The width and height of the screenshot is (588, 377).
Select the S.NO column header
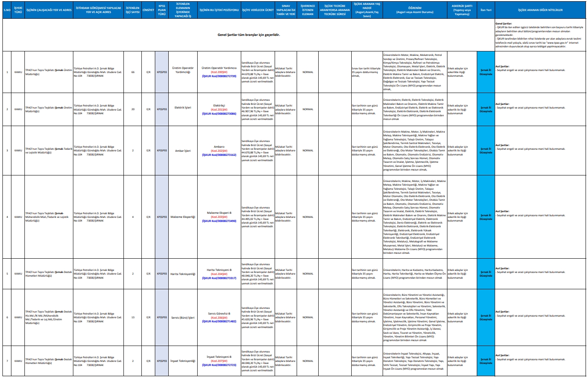point(7,10)
